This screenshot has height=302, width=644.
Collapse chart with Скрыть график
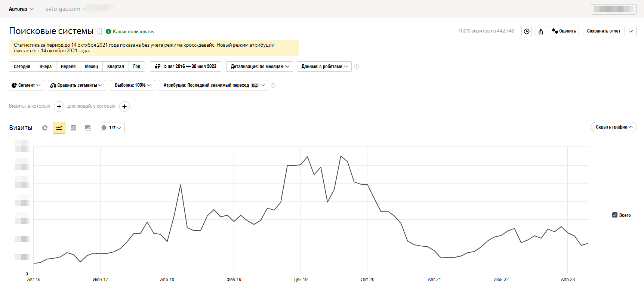tap(613, 127)
